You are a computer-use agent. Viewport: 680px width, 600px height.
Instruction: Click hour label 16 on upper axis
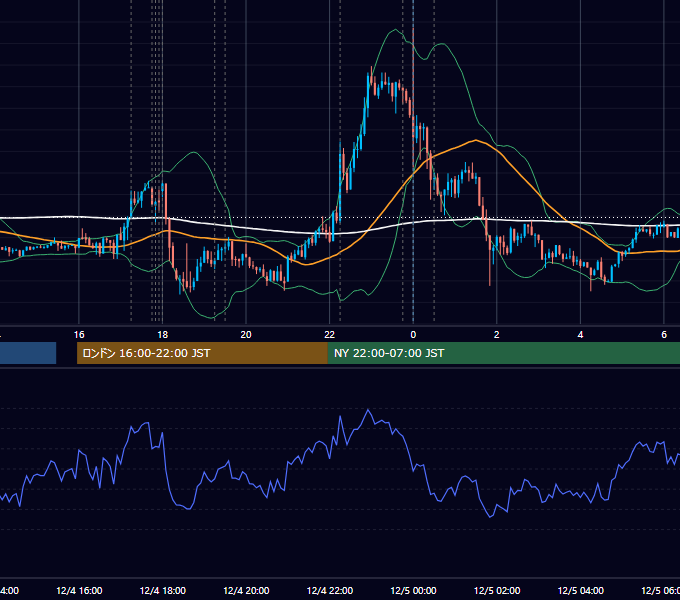tap(79, 335)
